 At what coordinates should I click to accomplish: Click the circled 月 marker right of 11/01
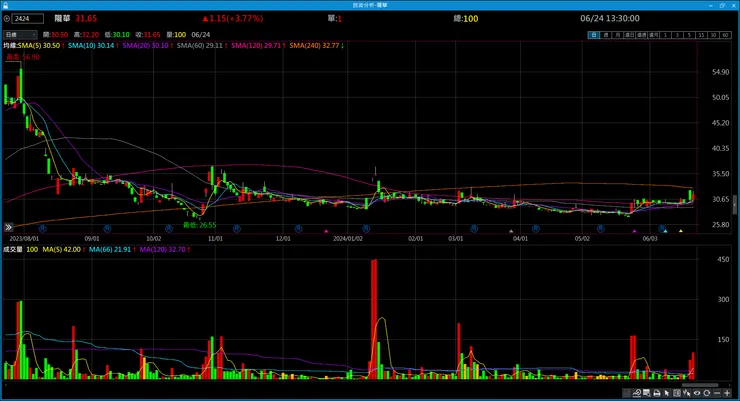click(236, 228)
